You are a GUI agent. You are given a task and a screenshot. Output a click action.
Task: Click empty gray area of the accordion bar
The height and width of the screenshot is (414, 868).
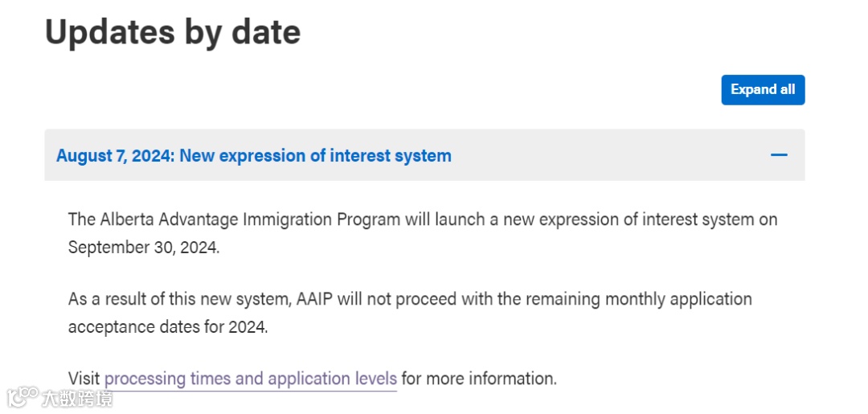[x=609, y=155]
